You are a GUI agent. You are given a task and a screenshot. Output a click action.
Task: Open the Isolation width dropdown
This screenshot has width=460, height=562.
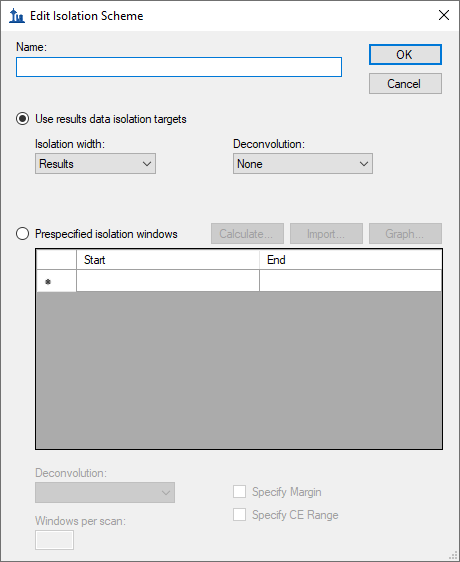pos(95,164)
